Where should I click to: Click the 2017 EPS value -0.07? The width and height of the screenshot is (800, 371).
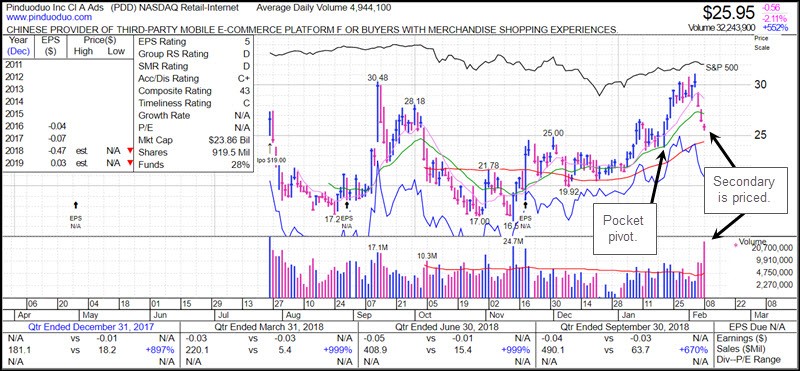click(56, 138)
